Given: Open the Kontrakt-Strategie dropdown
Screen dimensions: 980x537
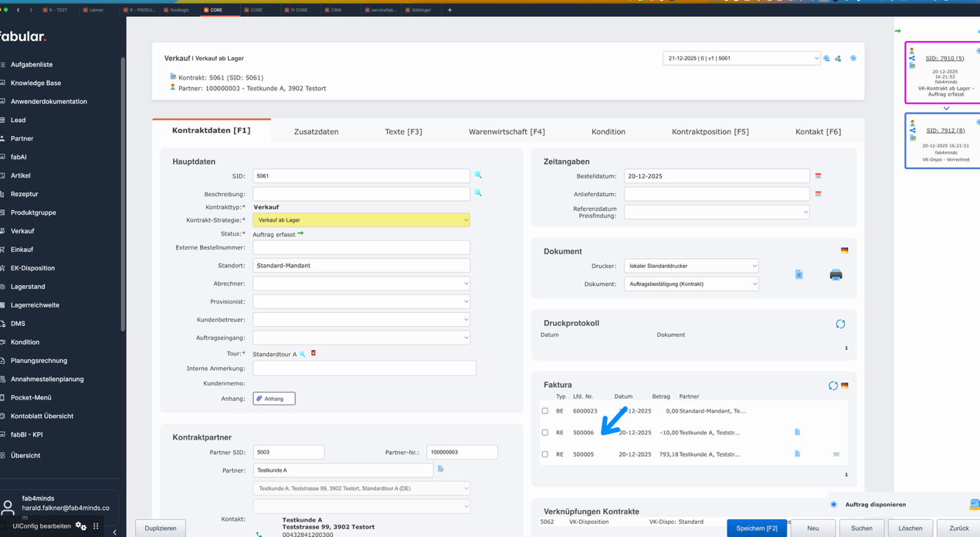Looking at the screenshot, I should [x=361, y=220].
